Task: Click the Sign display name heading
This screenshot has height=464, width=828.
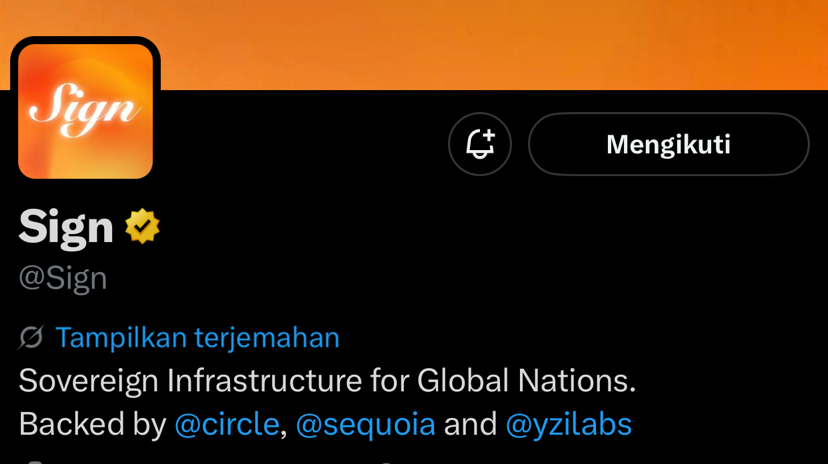Action: coord(66,227)
